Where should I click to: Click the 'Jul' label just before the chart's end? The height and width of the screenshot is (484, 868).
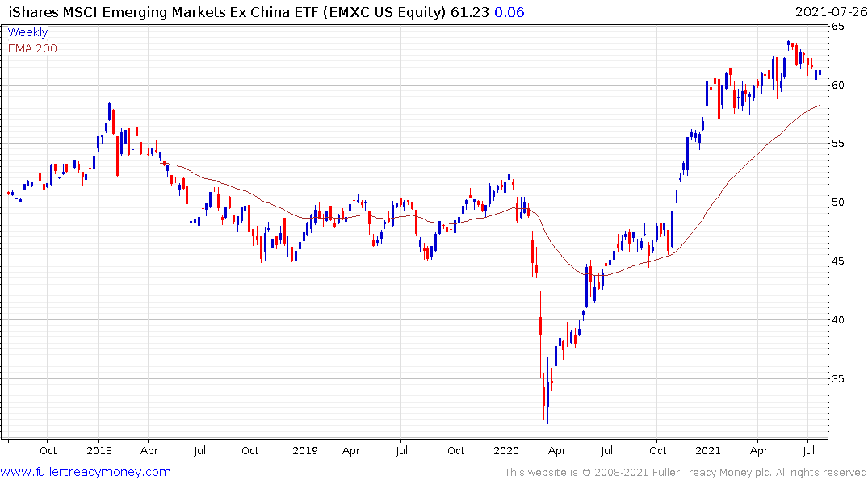pos(809,450)
